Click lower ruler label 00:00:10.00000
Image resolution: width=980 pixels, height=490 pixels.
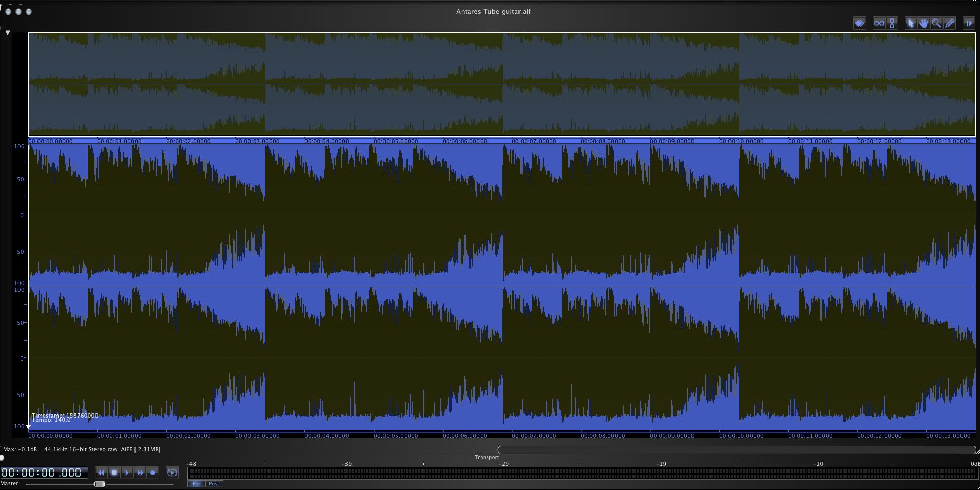[741, 436]
